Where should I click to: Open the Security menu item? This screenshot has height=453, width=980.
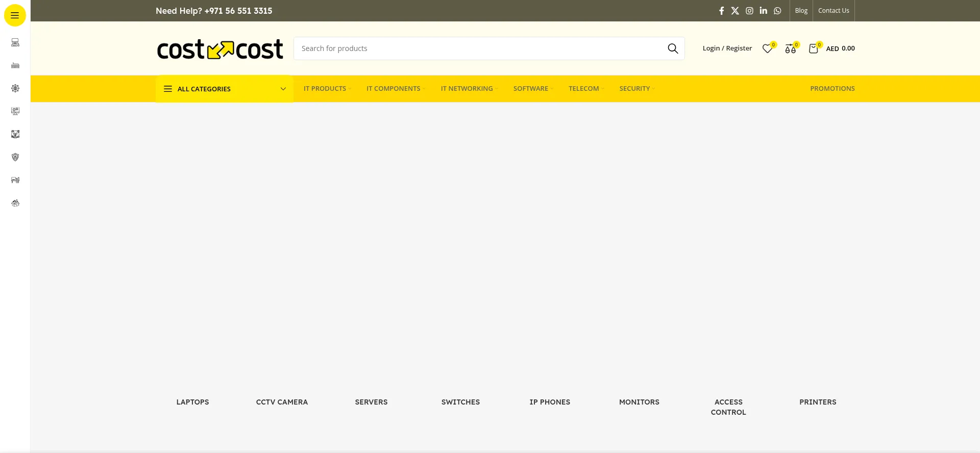636,89
